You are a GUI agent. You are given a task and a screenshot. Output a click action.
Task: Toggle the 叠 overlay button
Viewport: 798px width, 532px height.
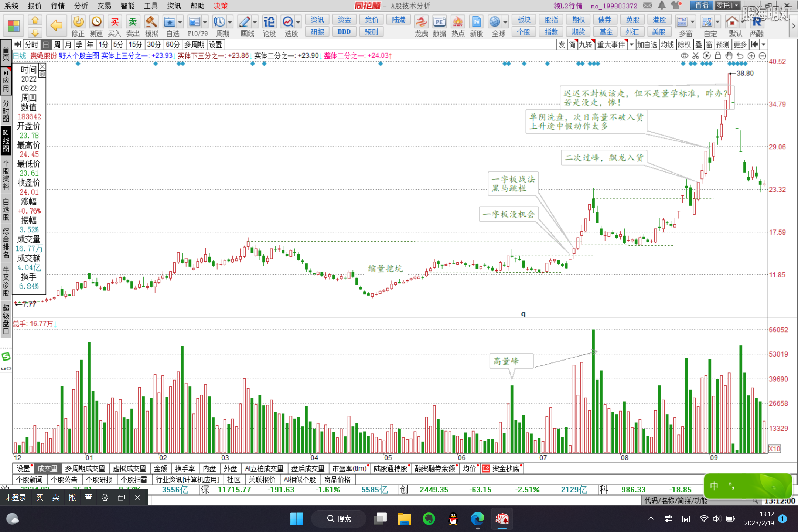(699, 45)
